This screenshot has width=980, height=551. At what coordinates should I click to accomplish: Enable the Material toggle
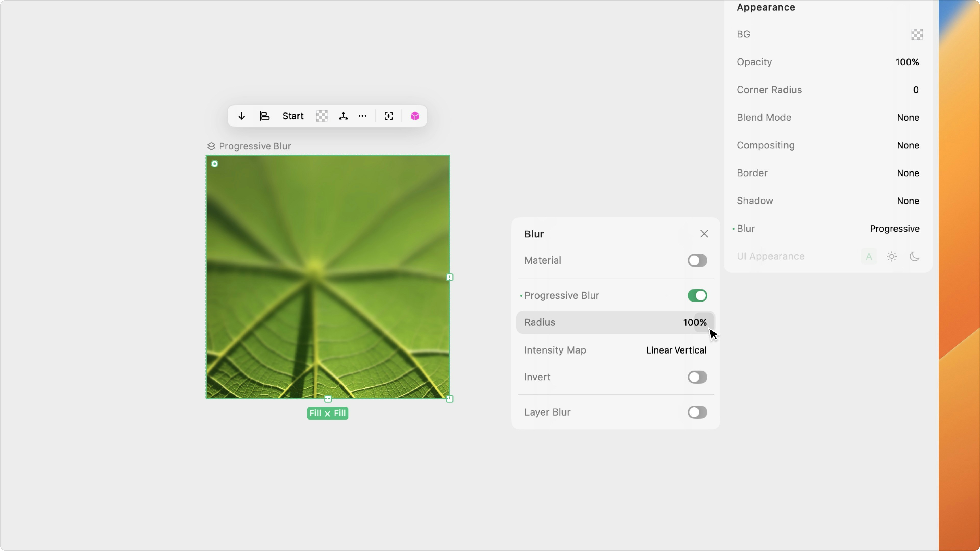(x=697, y=260)
